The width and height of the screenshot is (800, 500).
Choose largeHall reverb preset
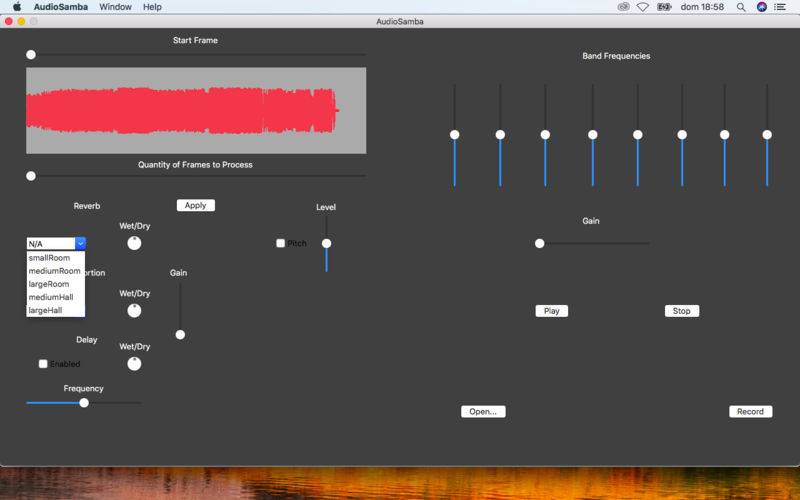point(56,310)
